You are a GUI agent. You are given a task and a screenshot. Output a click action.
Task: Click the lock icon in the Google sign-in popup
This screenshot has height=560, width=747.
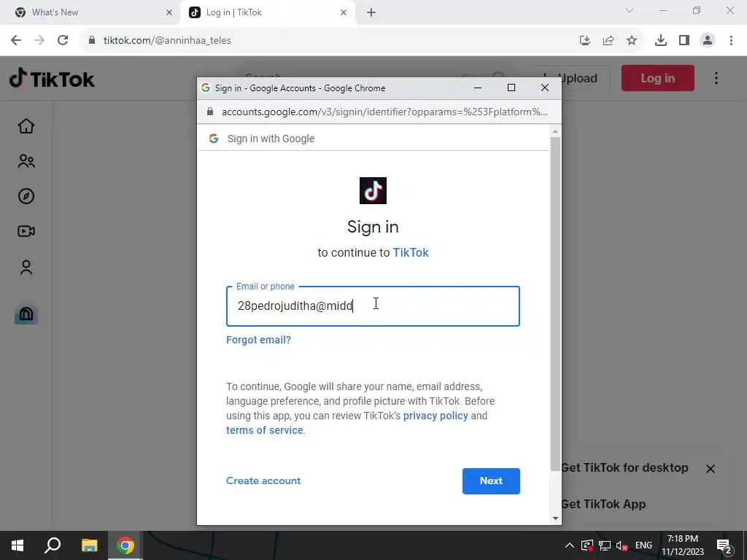pyautogui.click(x=210, y=112)
